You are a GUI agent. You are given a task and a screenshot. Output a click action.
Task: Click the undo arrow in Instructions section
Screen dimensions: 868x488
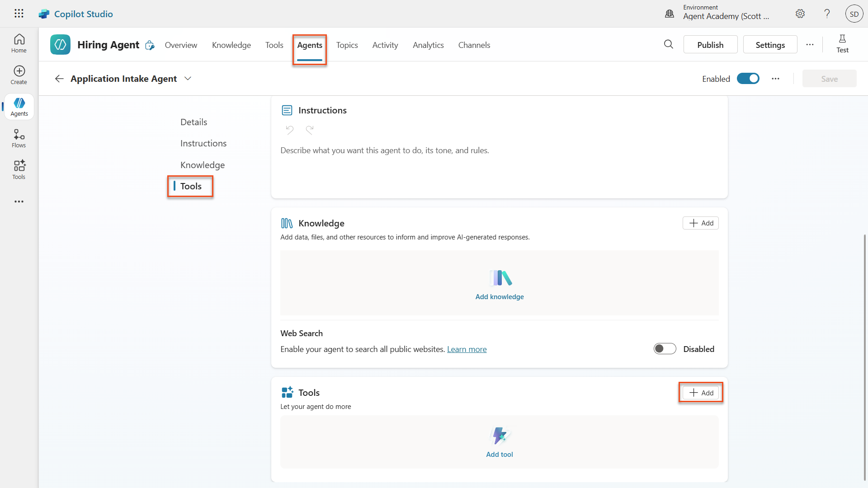[x=290, y=130]
